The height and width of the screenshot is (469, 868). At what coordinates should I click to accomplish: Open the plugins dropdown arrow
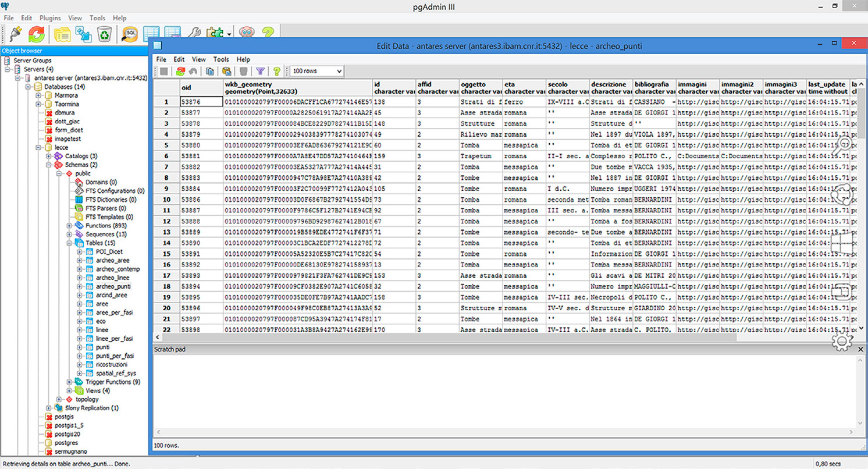click(230, 34)
